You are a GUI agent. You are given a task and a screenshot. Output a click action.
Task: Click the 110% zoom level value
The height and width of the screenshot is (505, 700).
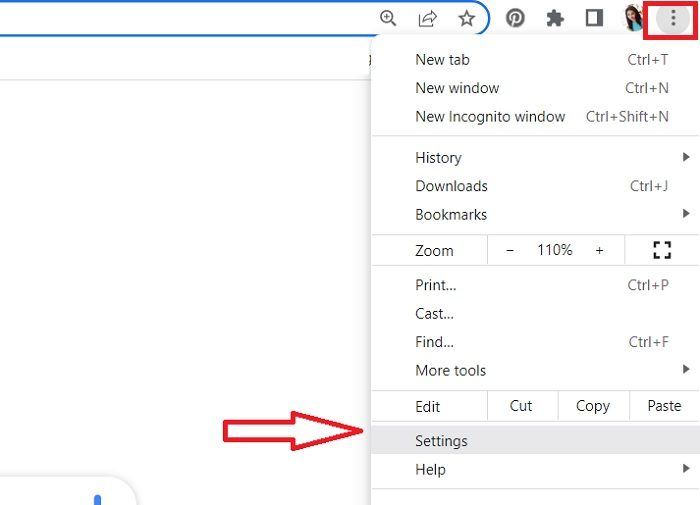[x=554, y=250]
